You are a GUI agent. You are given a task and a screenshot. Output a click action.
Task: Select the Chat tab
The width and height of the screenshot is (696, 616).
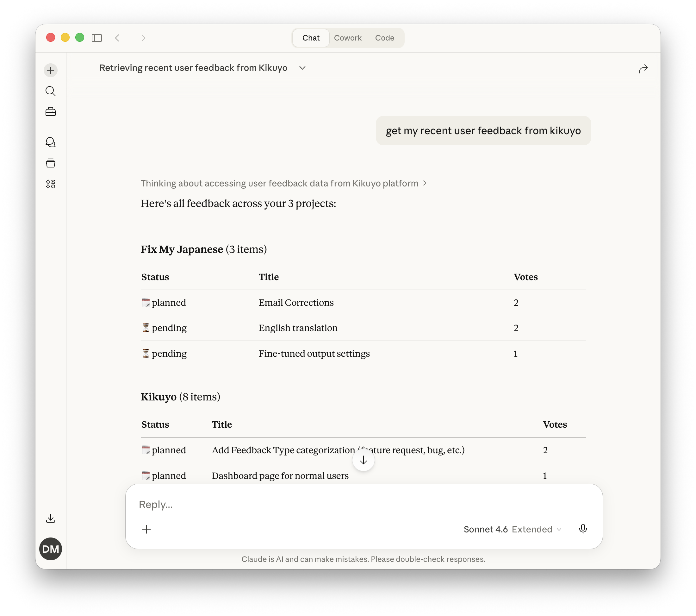pyautogui.click(x=311, y=38)
